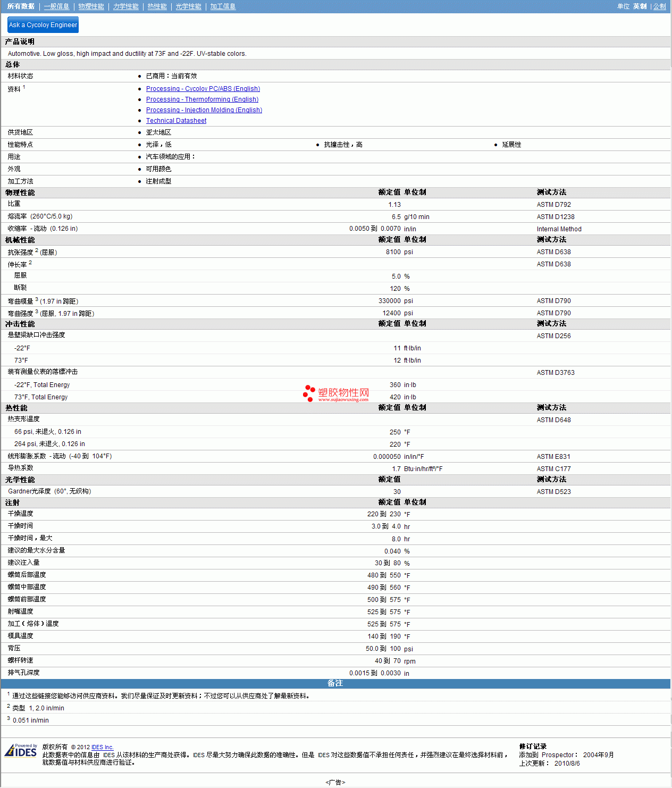The width and height of the screenshot is (672, 788).
Task: Go to the 光学性能 tab
Action: click(188, 6)
